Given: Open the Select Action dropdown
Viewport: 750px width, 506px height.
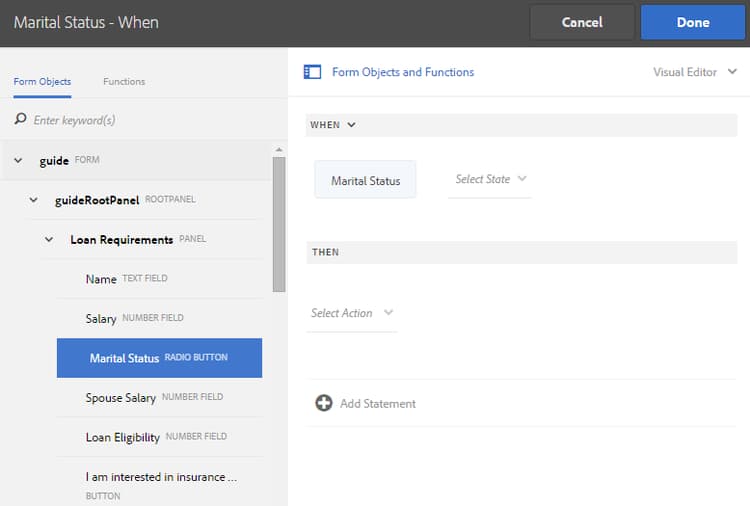Looking at the screenshot, I should 352,313.
